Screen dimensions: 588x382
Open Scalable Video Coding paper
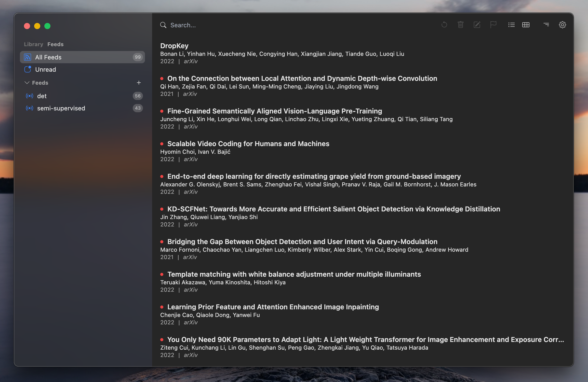pos(248,144)
